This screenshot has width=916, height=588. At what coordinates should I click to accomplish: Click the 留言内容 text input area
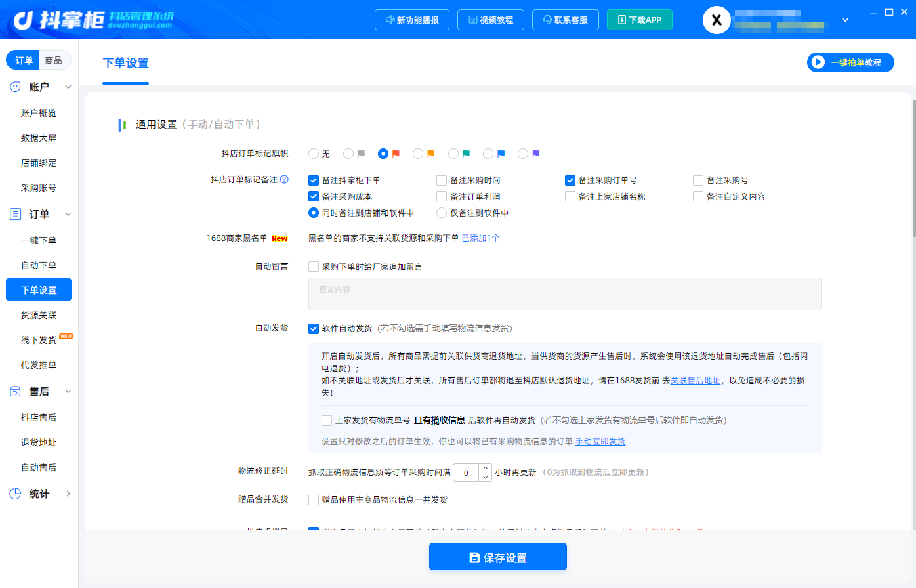(x=564, y=293)
